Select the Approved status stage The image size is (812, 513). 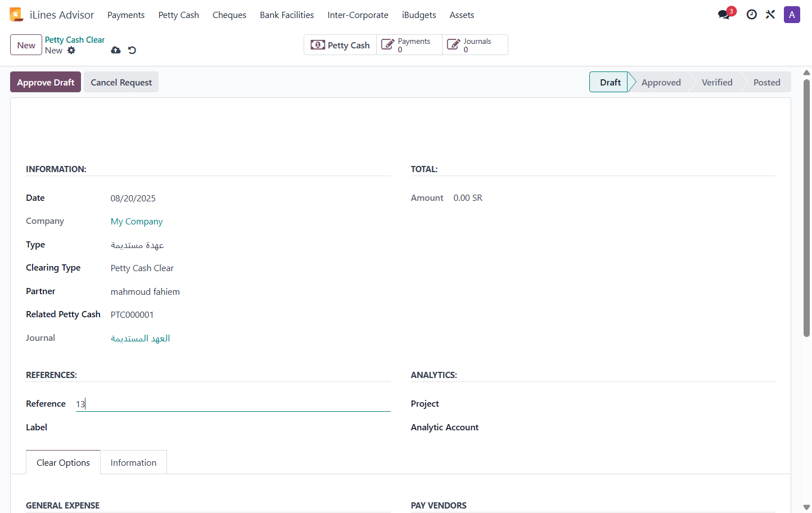point(661,82)
